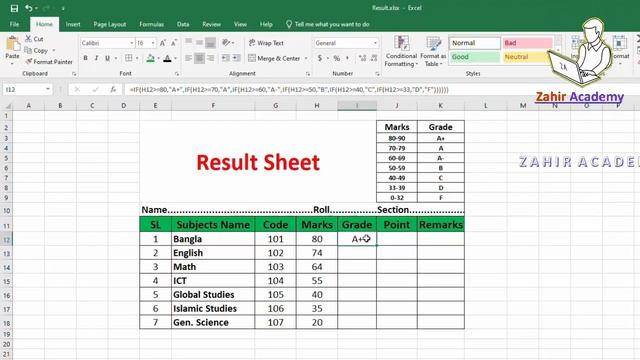Switch to the Data tab
The image size is (640, 360).
pos(183,24)
